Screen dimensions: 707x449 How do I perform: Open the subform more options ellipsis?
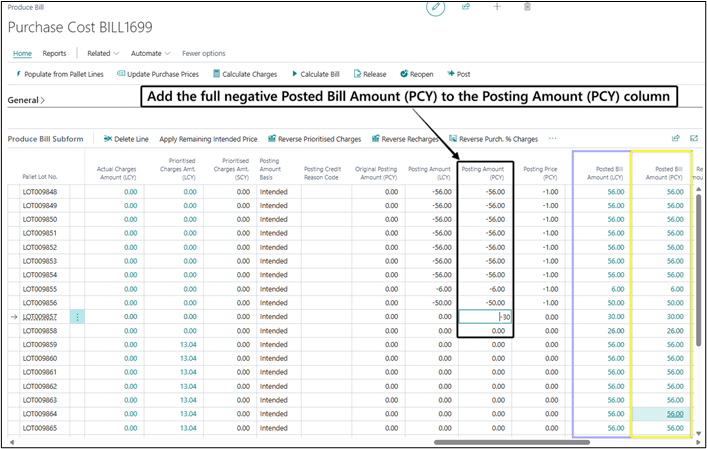[x=552, y=138]
